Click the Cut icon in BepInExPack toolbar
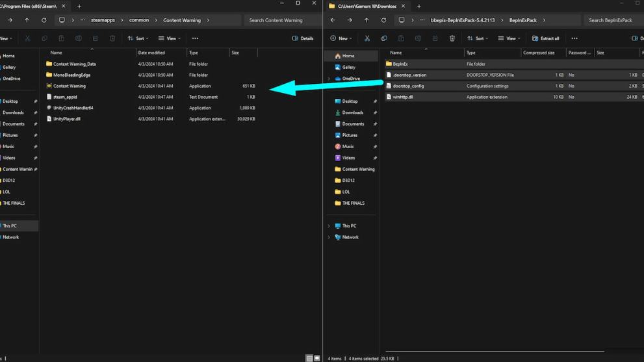The height and width of the screenshot is (362, 644). click(x=367, y=38)
